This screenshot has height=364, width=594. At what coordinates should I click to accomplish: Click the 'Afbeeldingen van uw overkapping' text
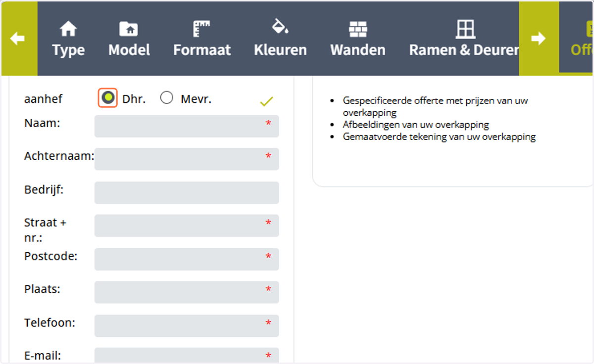pos(416,125)
